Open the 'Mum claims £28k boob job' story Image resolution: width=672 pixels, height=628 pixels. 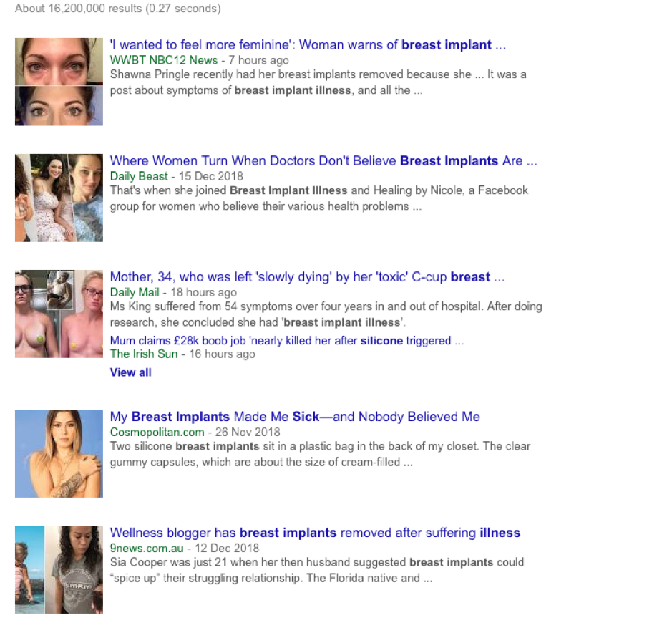coord(286,340)
